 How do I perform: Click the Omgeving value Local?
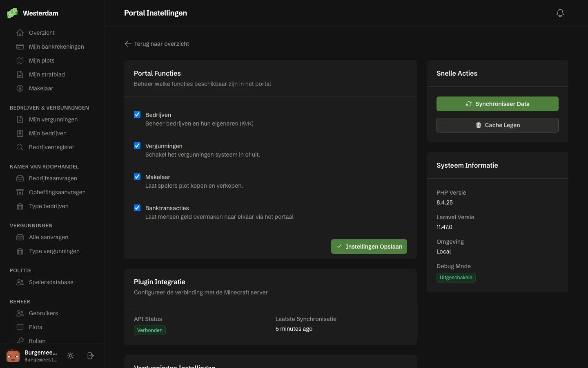(x=443, y=251)
